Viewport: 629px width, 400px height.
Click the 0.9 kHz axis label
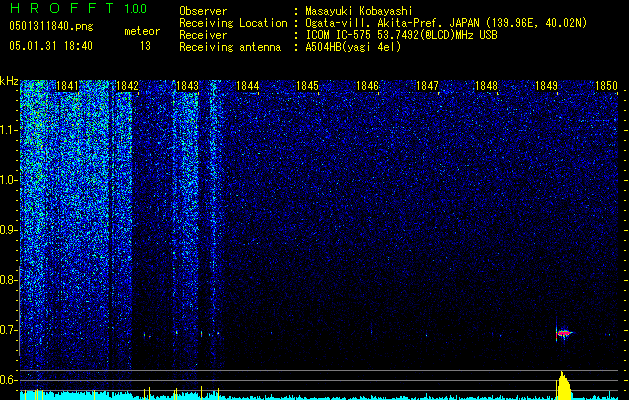pos(8,230)
